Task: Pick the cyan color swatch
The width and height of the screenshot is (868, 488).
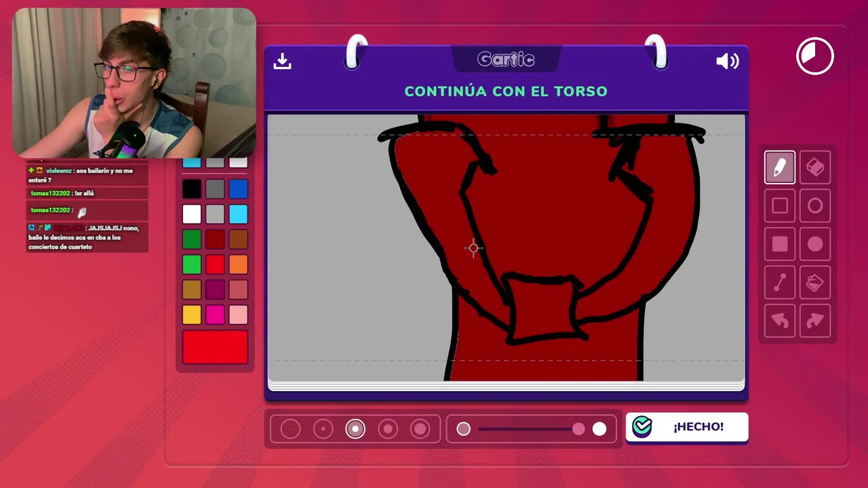Action: (238, 214)
